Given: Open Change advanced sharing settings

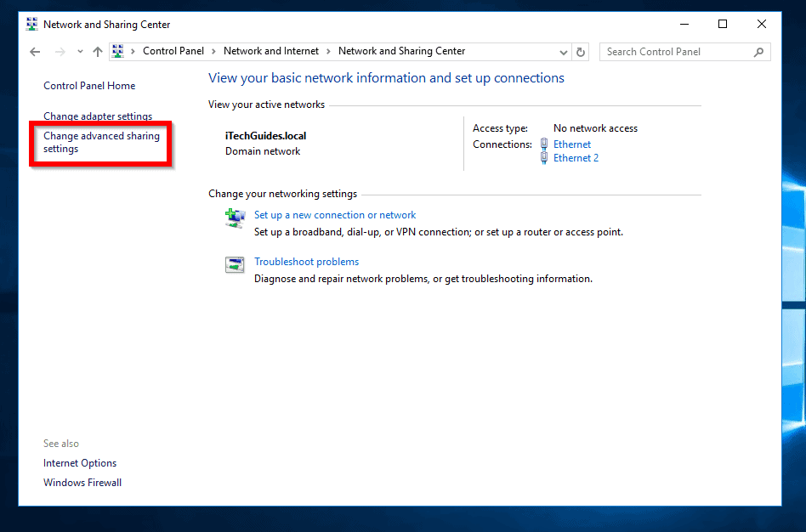Looking at the screenshot, I should 101,143.
